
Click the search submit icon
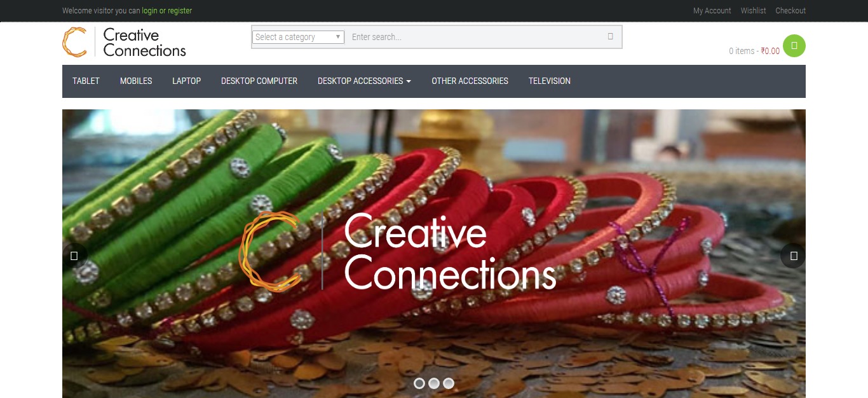click(611, 37)
